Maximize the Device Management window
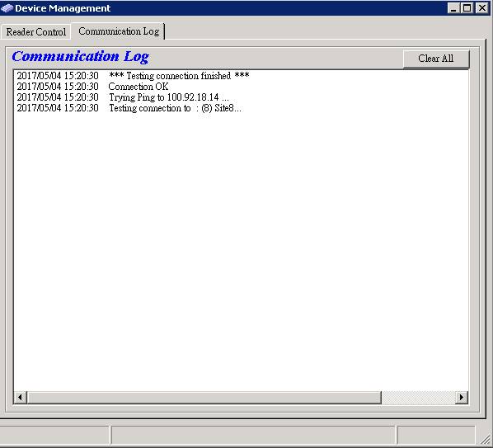This screenshot has height=448, width=493. tap(467, 8)
